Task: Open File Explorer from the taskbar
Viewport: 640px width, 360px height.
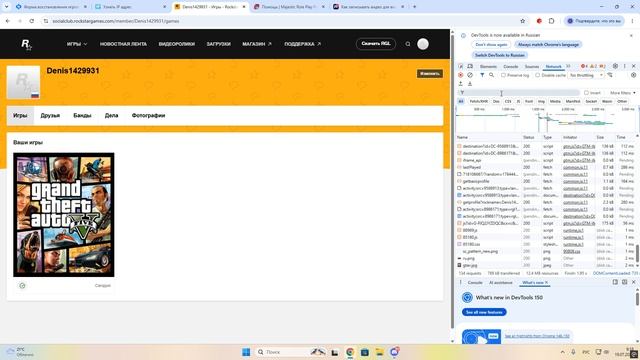Action: click(380, 352)
